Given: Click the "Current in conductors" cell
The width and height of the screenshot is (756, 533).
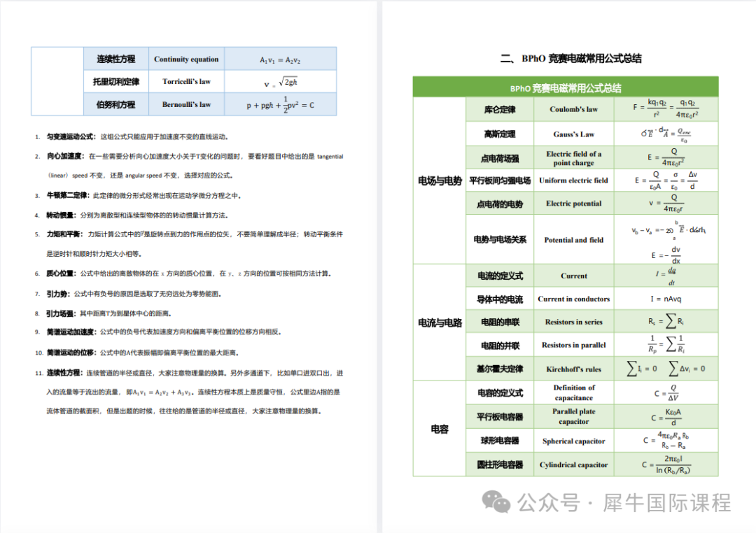Looking at the screenshot, I should [x=574, y=299].
